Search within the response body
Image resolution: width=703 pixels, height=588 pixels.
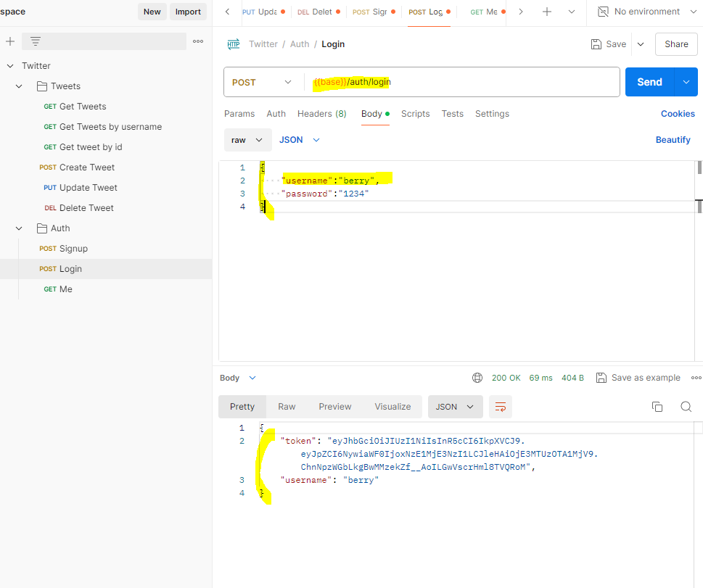pyautogui.click(x=686, y=407)
